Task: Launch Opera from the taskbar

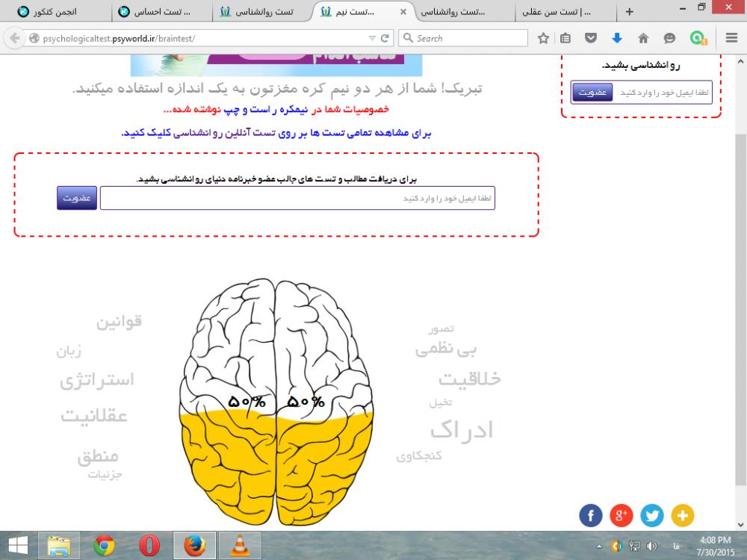Action: (149, 545)
